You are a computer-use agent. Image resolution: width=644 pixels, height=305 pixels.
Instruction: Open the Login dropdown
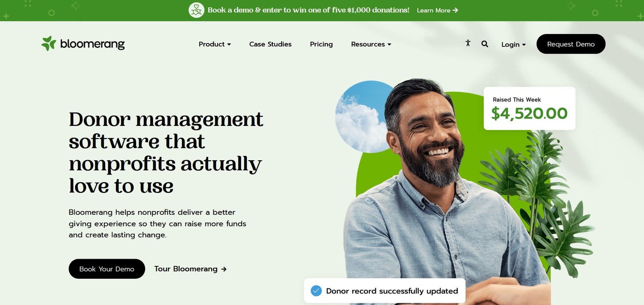point(513,44)
